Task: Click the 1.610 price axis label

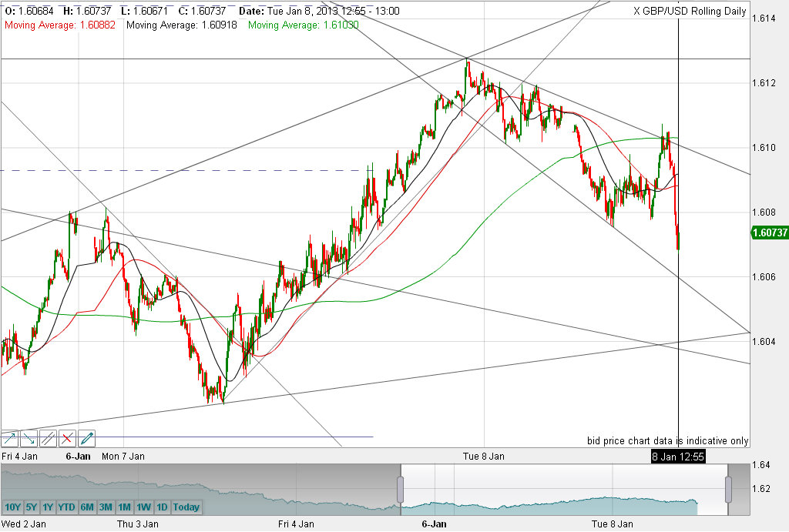Action: point(764,147)
